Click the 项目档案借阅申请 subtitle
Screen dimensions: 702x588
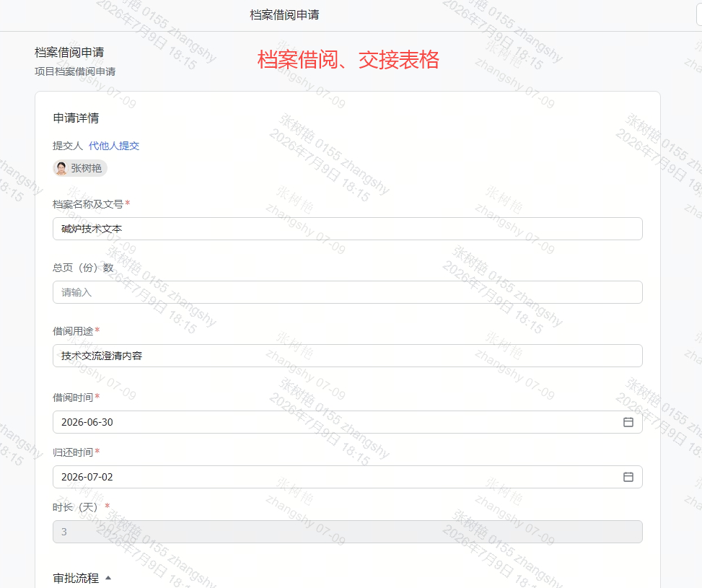click(x=75, y=71)
